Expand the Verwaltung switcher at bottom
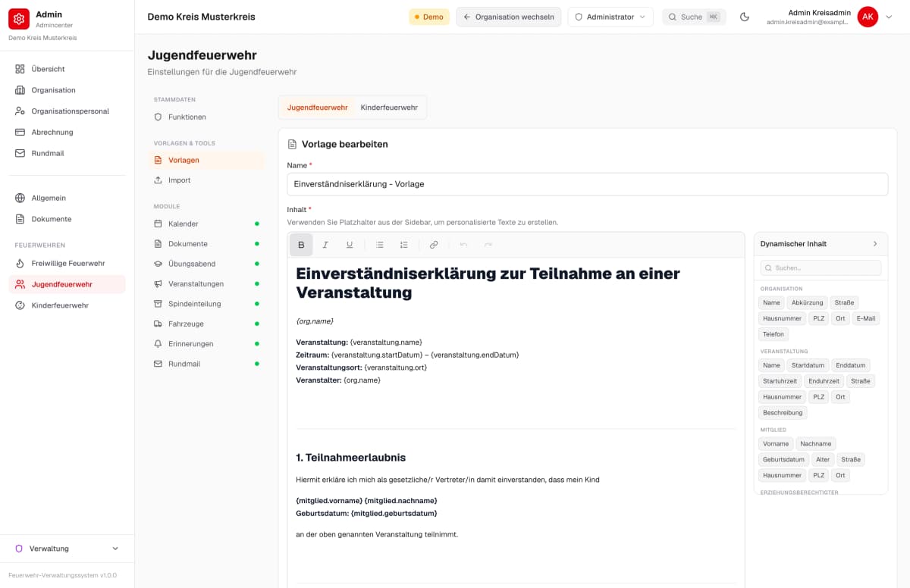The width and height of the screenshot is (910, 588). (67, 549)
